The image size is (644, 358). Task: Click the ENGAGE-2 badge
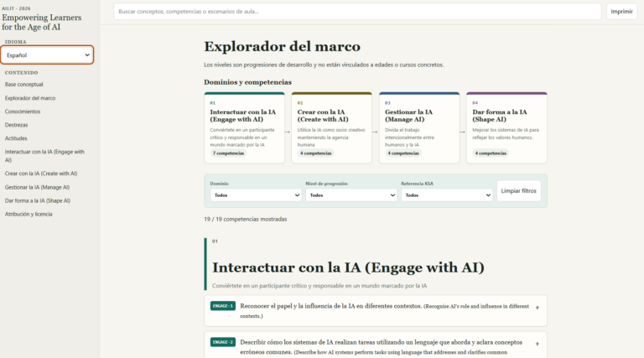(222, 342)
